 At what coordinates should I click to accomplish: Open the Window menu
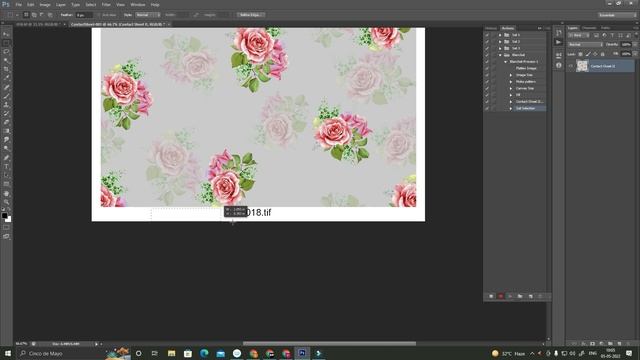138,4
